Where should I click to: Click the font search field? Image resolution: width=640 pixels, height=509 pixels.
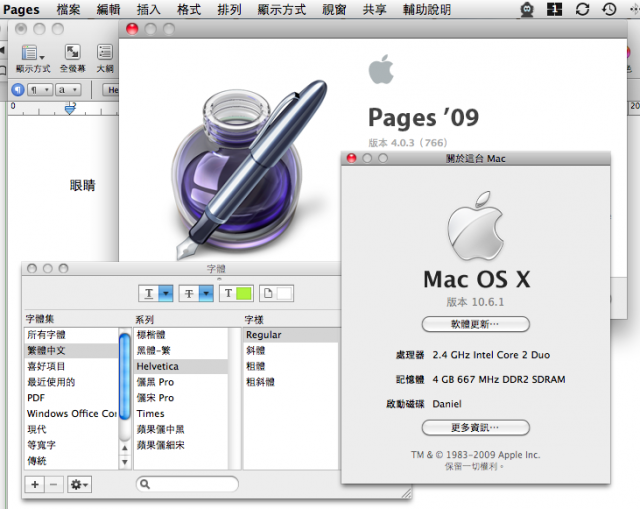(187, 484)
